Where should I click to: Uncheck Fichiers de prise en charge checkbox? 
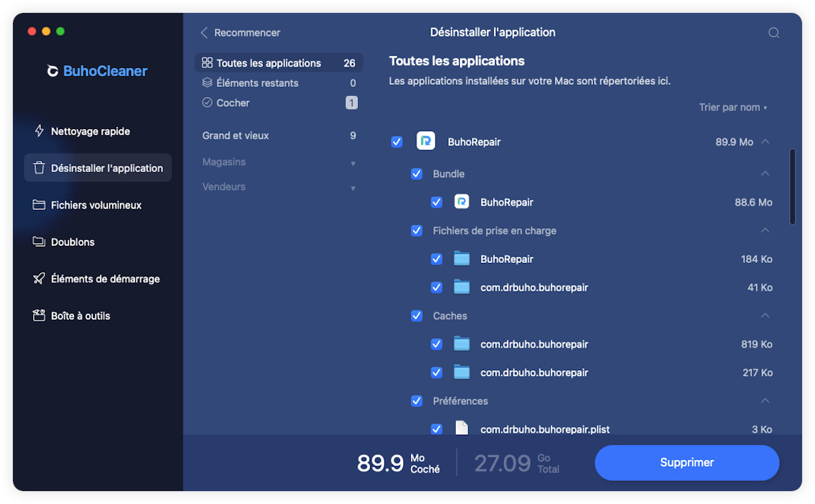(x=417, y=231)
